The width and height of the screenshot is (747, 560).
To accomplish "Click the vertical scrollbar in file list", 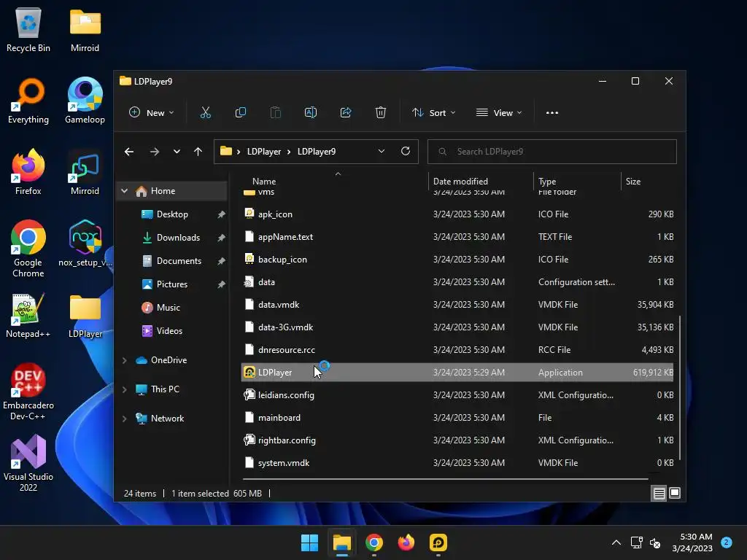I will coord(679,387).
